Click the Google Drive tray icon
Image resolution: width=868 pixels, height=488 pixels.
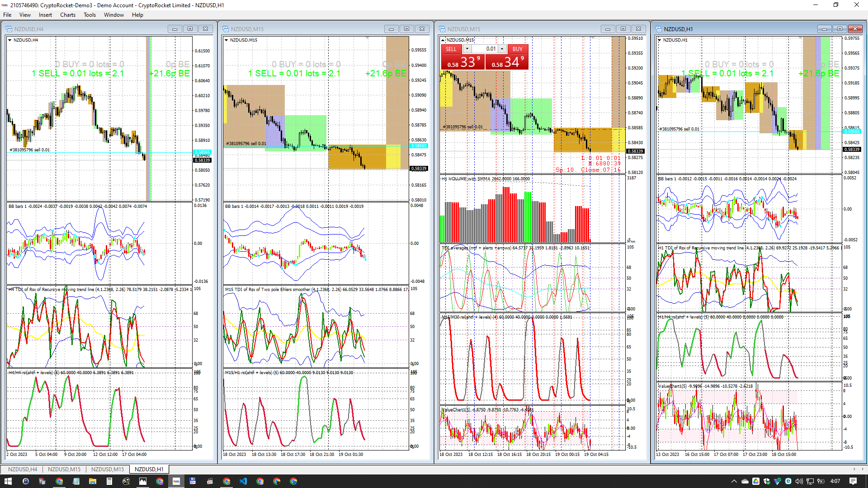coord(756,481)
